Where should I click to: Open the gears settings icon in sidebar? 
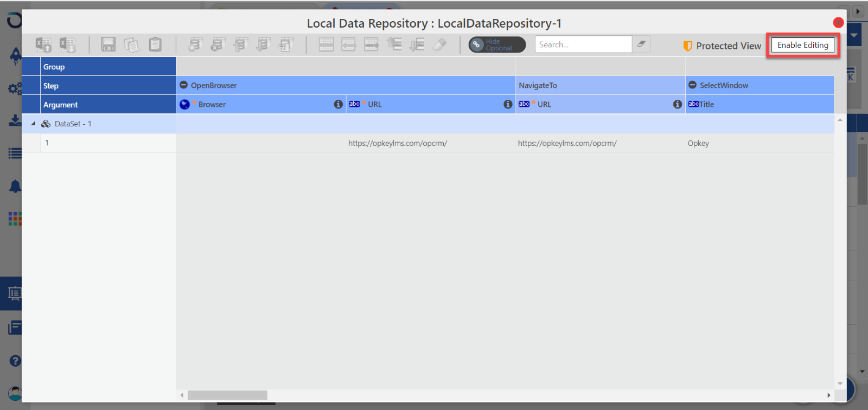click(x=15, y=88)
